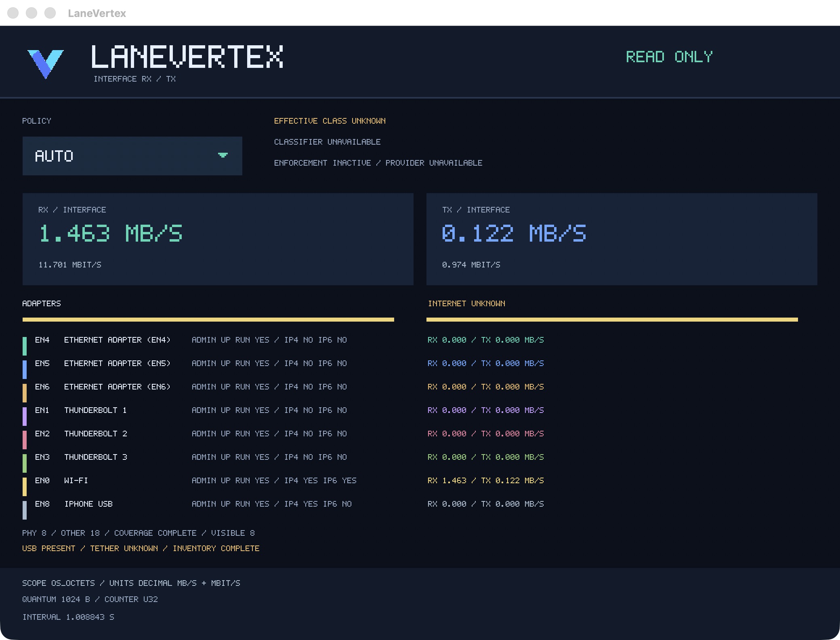Click the TX rate 0.122 MB/S value
Viewport: 840px width, 640px height.
coord(514,234)
